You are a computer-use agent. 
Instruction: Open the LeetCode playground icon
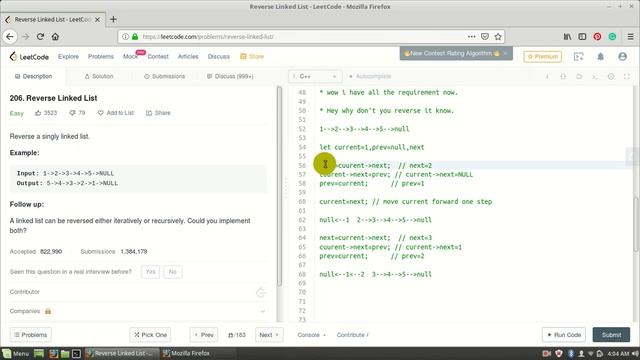[578, 57]
